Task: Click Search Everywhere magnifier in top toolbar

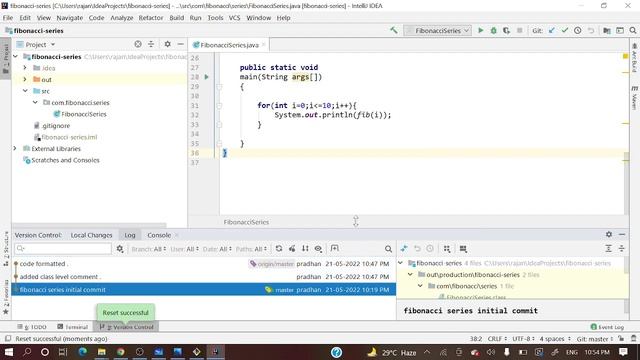Action: pos(633,30)
